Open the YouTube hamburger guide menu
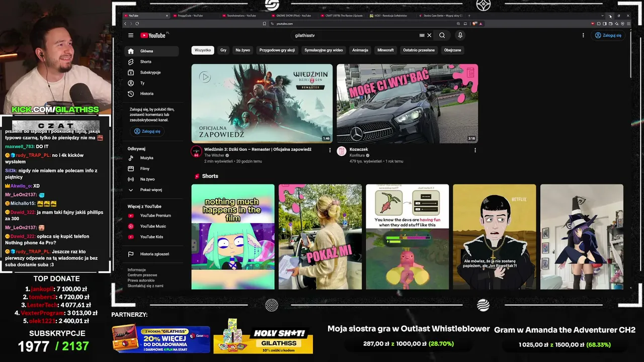 click(131, 35)
